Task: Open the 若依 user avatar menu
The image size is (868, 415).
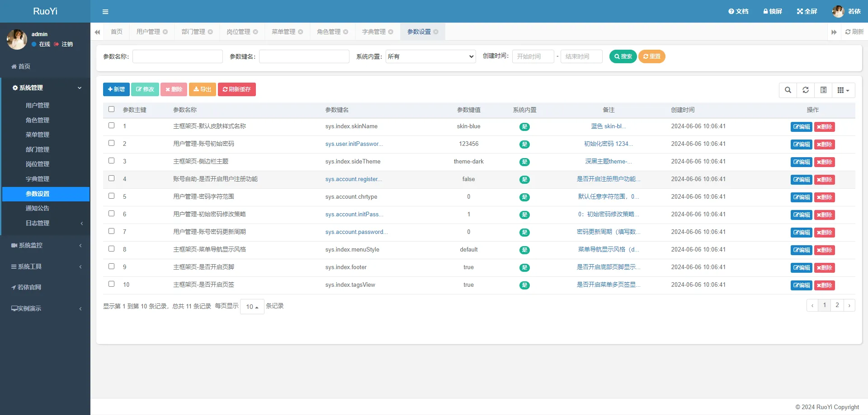Action: click(x=846, y=11)
